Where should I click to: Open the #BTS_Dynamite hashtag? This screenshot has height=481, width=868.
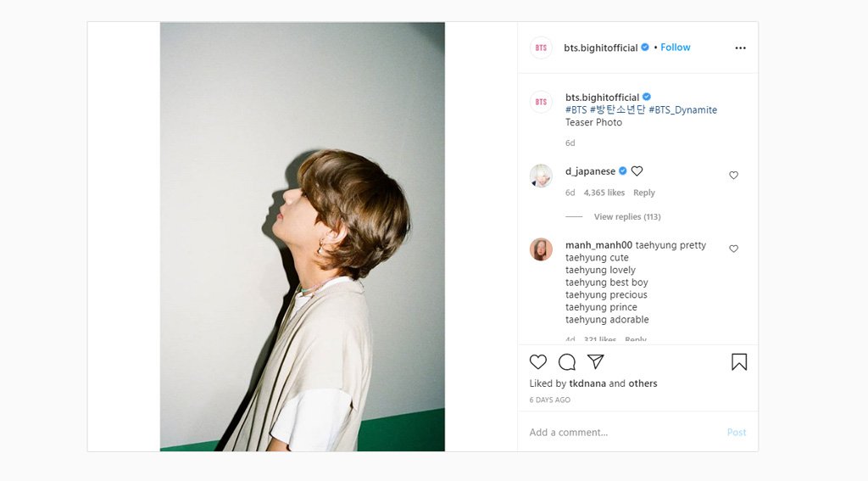[x=682, y=110]
